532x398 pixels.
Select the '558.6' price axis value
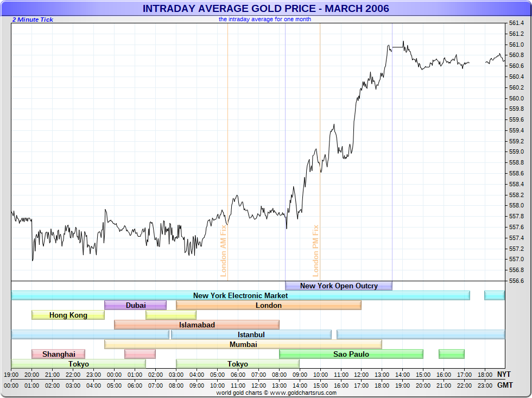(x=516, y=173)
